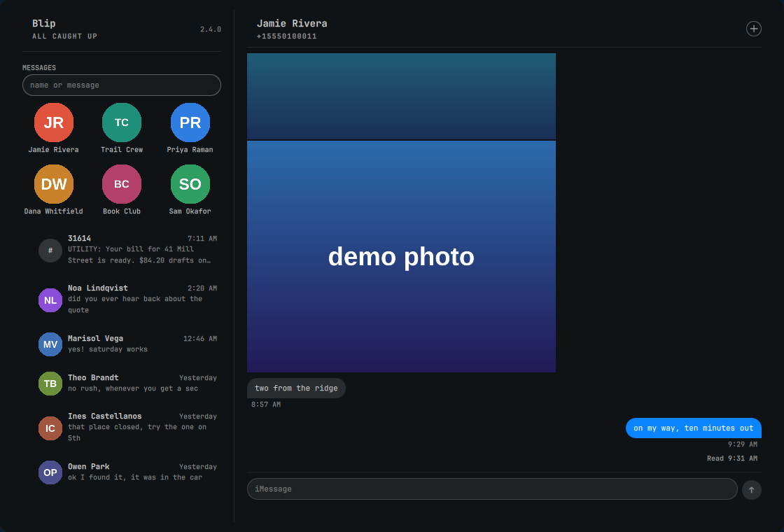The image size is (784, 532).
Task: Click the 7:11 AM time on 31614 row
Action: click(x=202, y=239)
